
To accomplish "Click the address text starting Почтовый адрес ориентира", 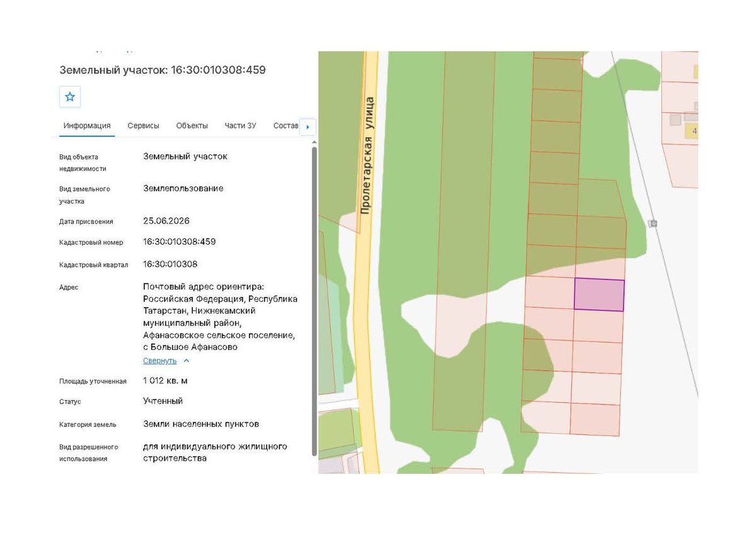I will [x=220, y=316].
